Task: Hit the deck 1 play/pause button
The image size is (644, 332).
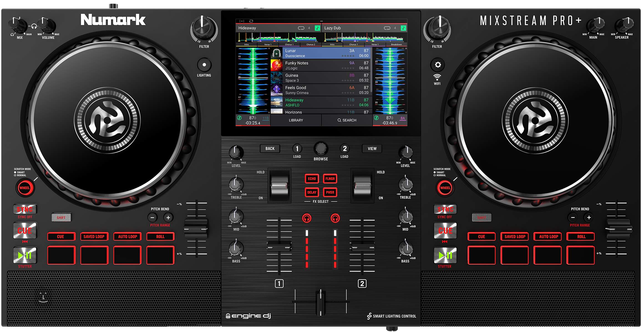Action: pyautogui.click(x=25, y=255)
